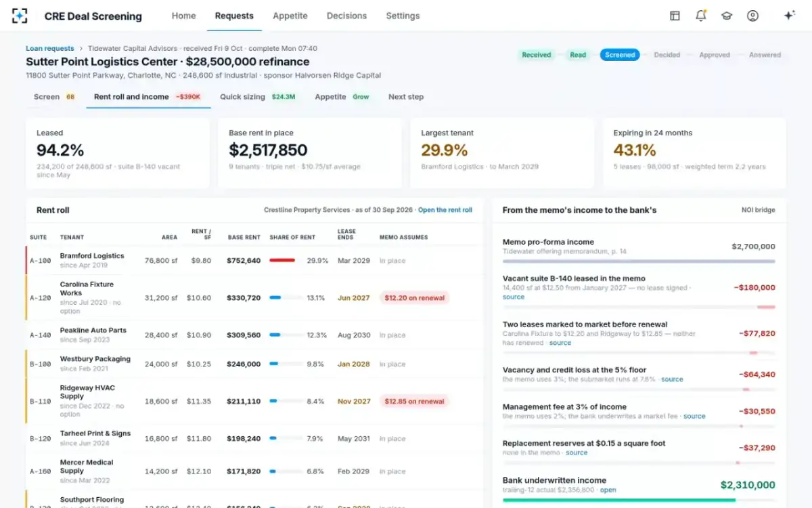
Task: Select the Westbury Packaging tenant name
Action: coord(95,359)
